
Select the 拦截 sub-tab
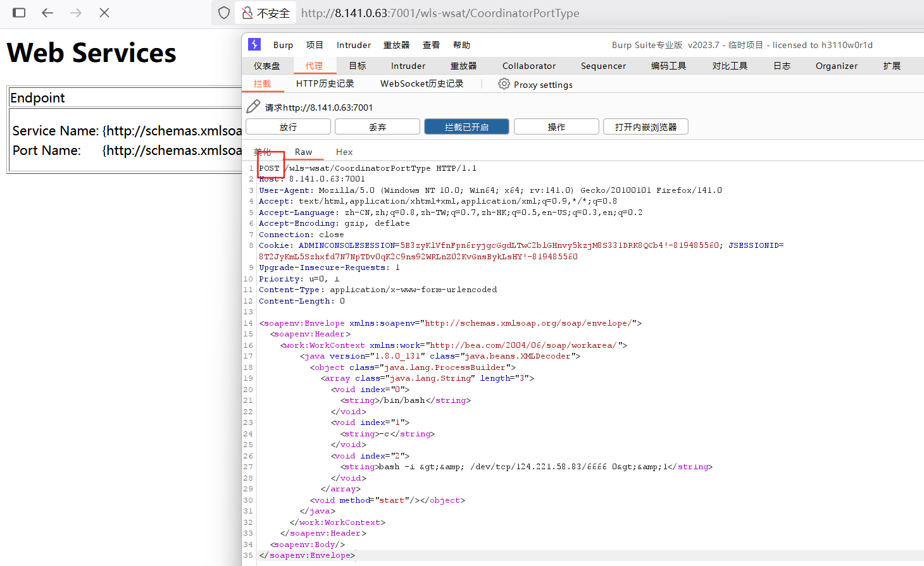(262, 83)
